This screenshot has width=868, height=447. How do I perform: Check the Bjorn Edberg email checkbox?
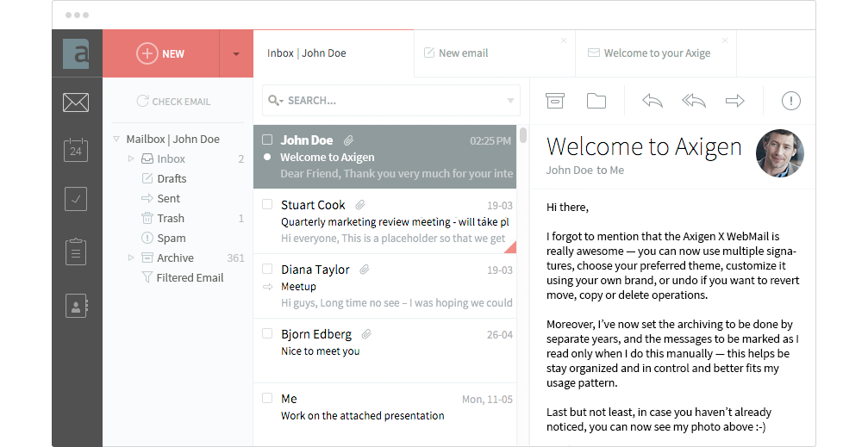click(x=267, y=334)
